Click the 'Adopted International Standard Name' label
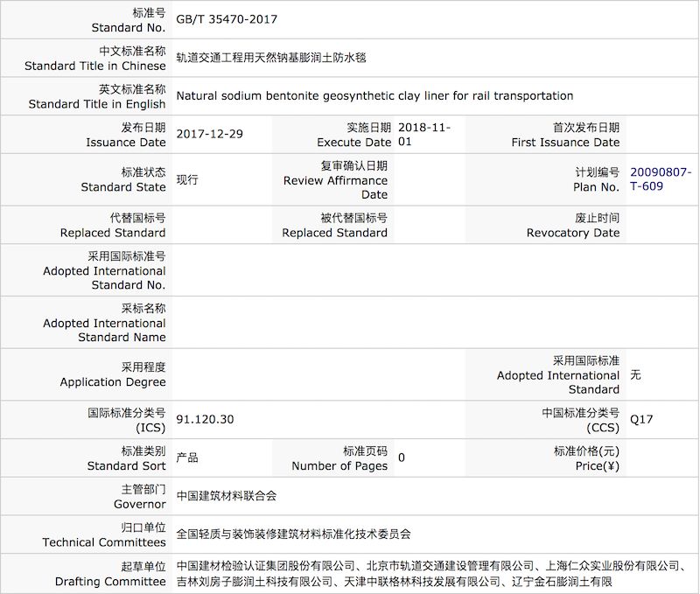The height and width of the screenshot is (594, 700). (104, 322)
